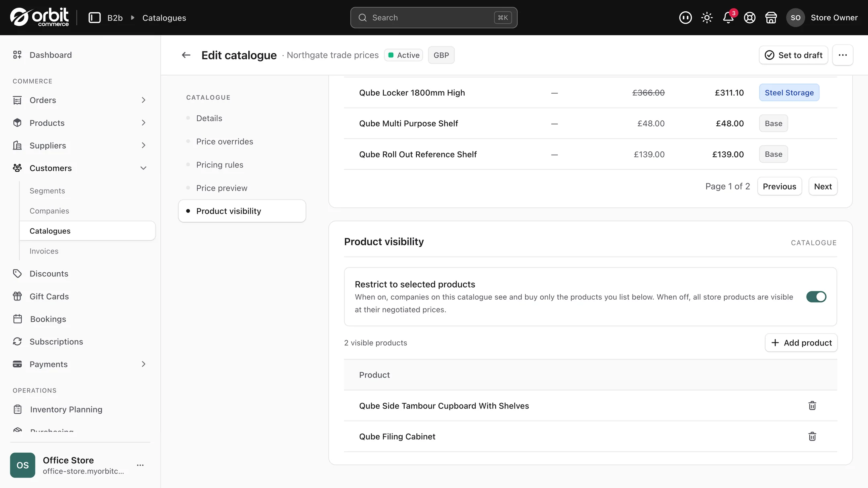Click the Customers people icon
Viewport: 868px width, 488px height.
[x=17, y=168]
